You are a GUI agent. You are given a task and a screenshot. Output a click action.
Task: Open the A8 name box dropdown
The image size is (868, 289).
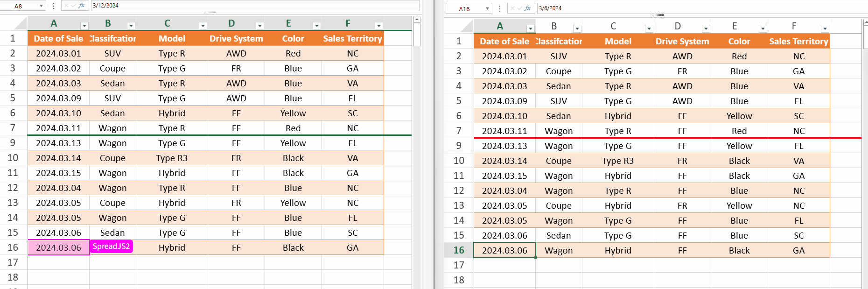[x=41, y=6]
